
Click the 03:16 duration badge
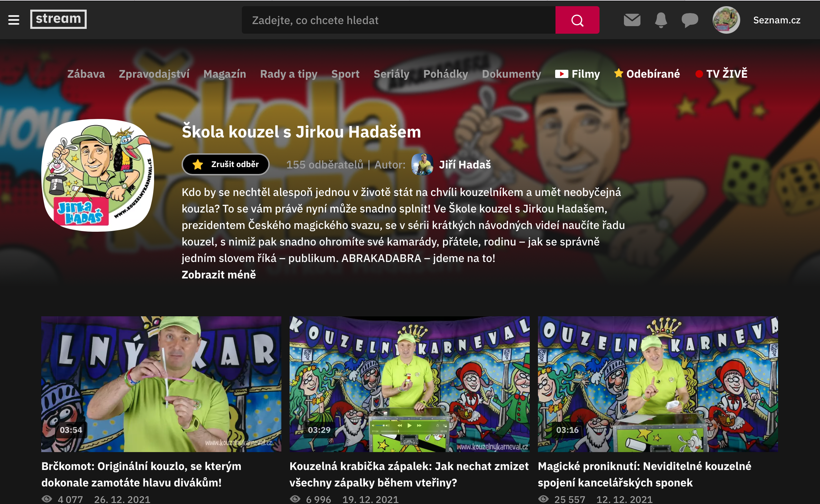point(568,430)
